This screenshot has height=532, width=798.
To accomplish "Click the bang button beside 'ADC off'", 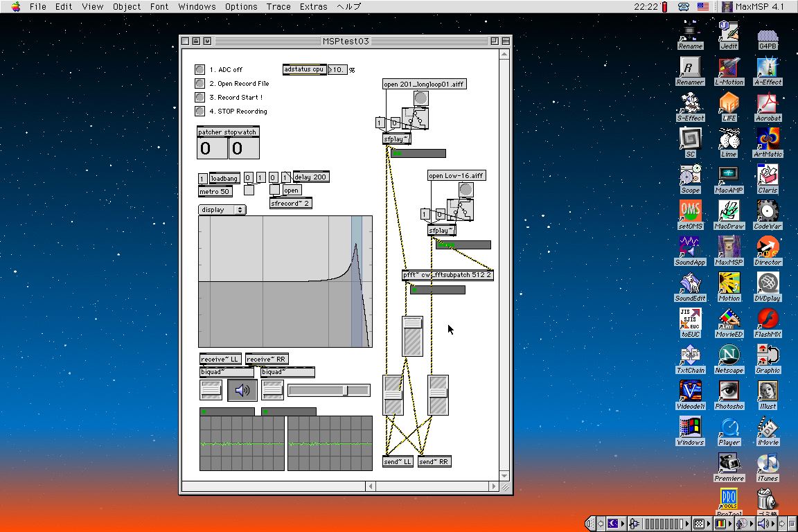I will coord(199,69).
